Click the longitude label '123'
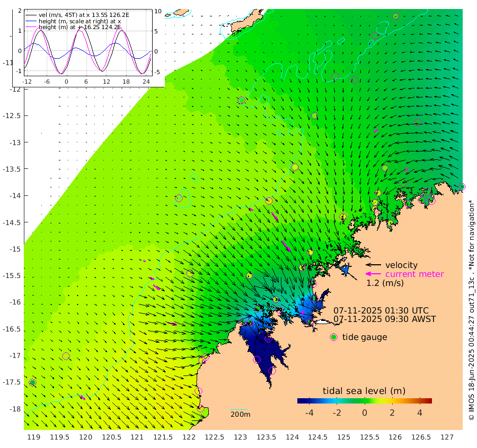477x448 pixels. 240,437
